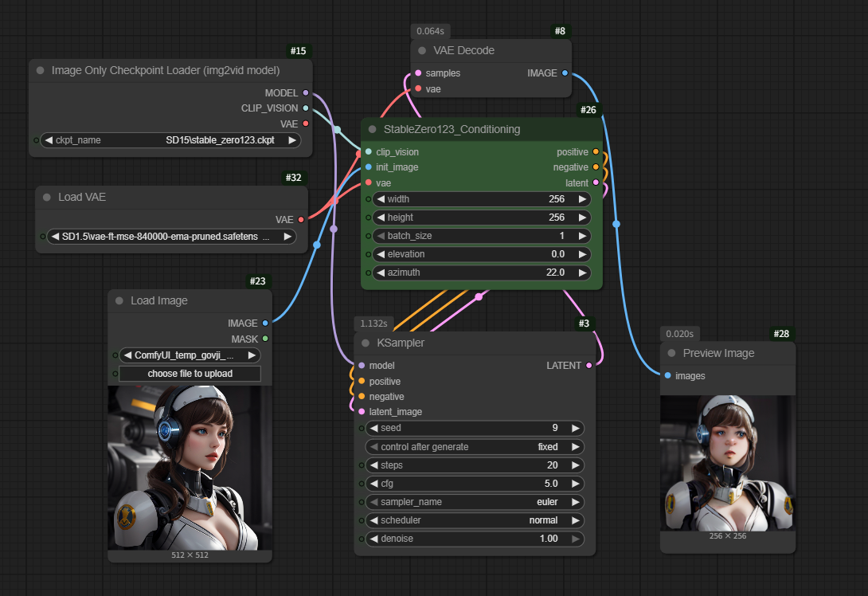Select the StableZero123_Conditioning node title
Image resolution: width=868 pixels, height=596 pixels.
pos(452,129)
